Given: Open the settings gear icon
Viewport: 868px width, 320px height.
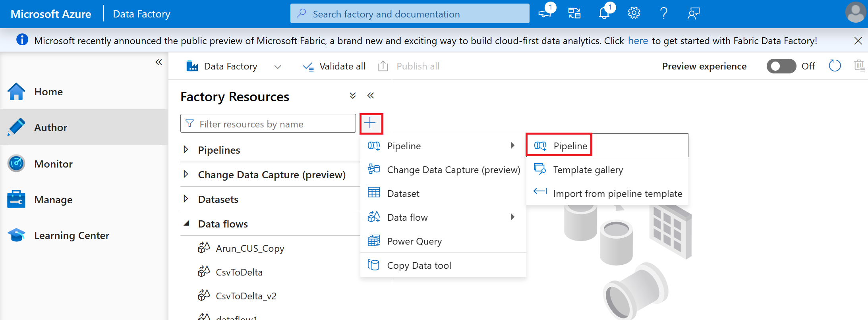Looking at the screenshot, I should (634, 13).
